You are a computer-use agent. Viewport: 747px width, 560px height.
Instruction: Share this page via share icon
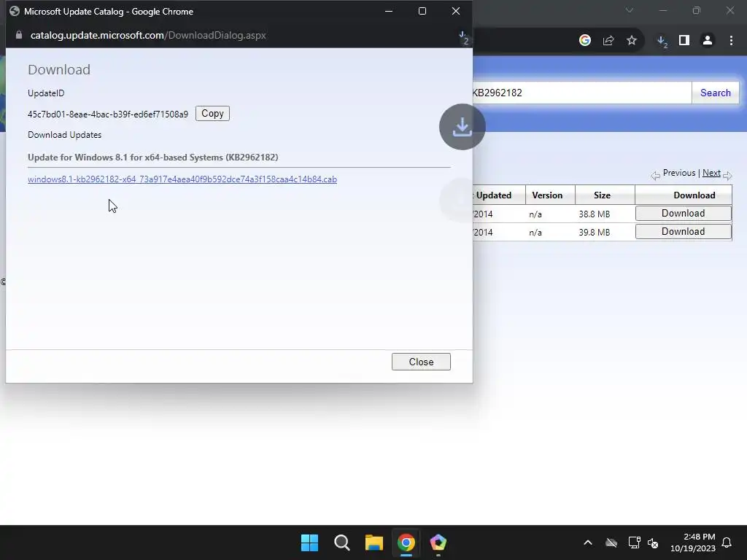(x=608, y=41)
